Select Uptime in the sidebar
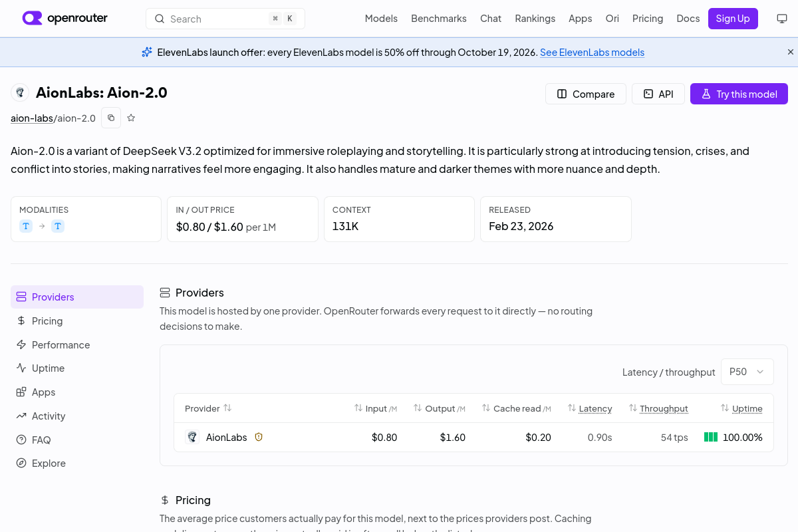 77,368
